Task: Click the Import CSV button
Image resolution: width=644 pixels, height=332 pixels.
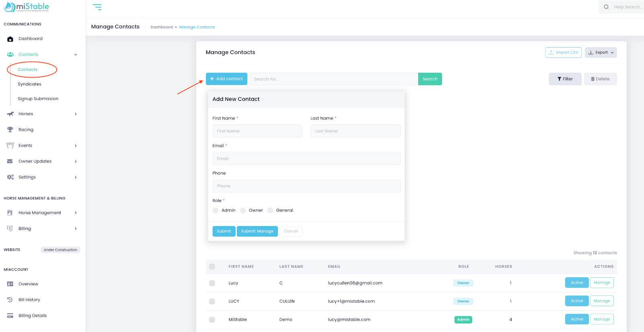Action: 563,52
